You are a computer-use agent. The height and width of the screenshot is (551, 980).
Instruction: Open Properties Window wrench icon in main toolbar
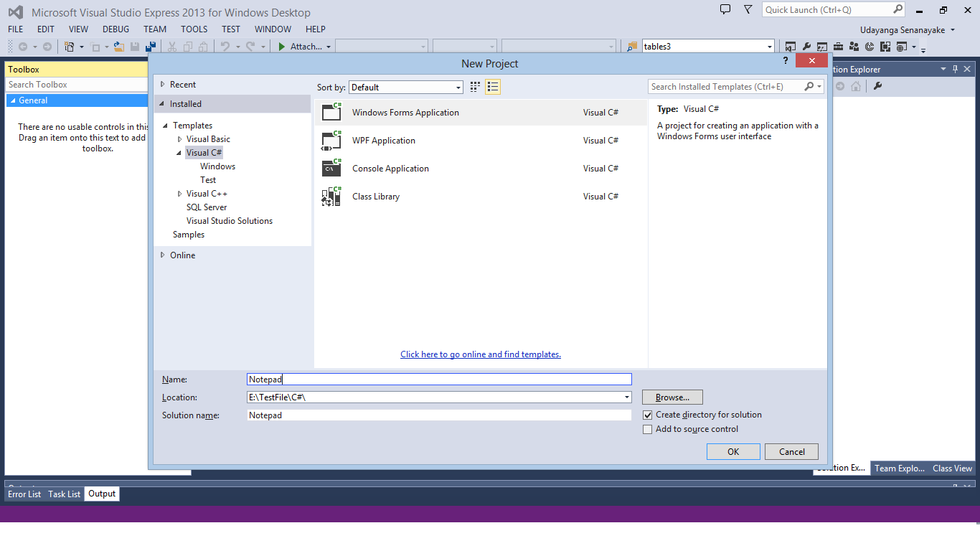click(806, 47)
